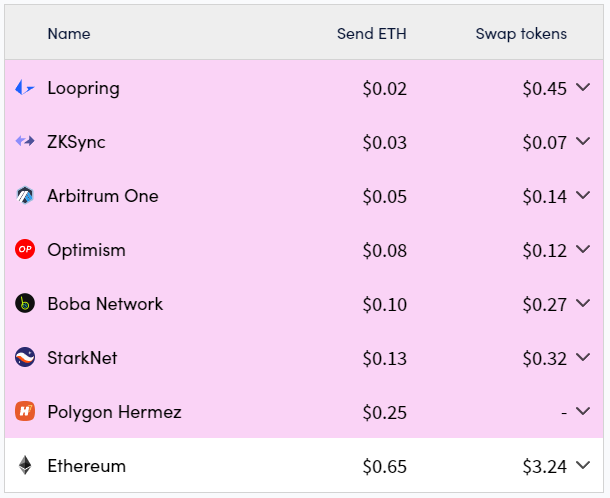This screenshot has width=610, height=498.
Task: Sort by the Name column header
Action: (69, 34)
